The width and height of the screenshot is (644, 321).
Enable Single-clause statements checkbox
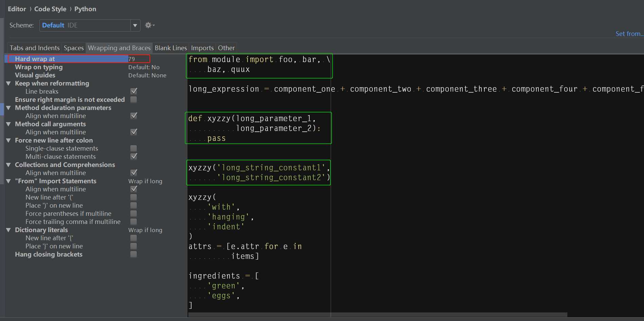point(134,148)
